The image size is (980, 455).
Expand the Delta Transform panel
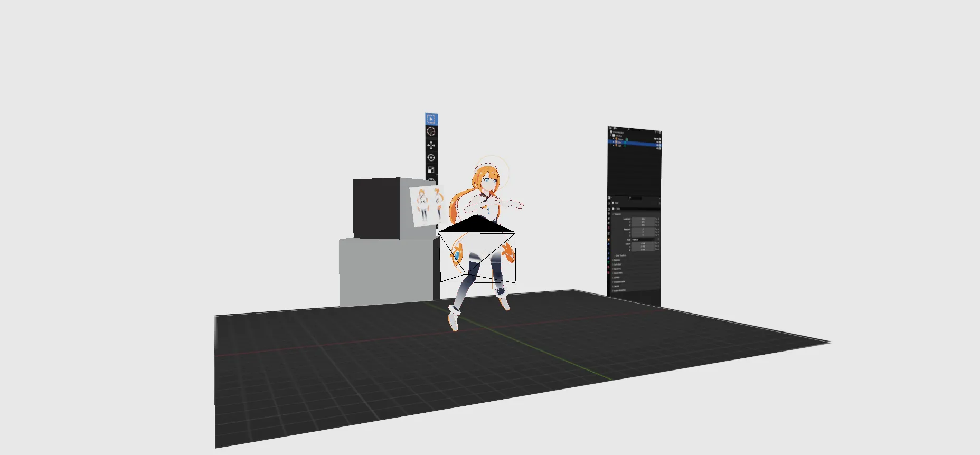click(620, 255)
